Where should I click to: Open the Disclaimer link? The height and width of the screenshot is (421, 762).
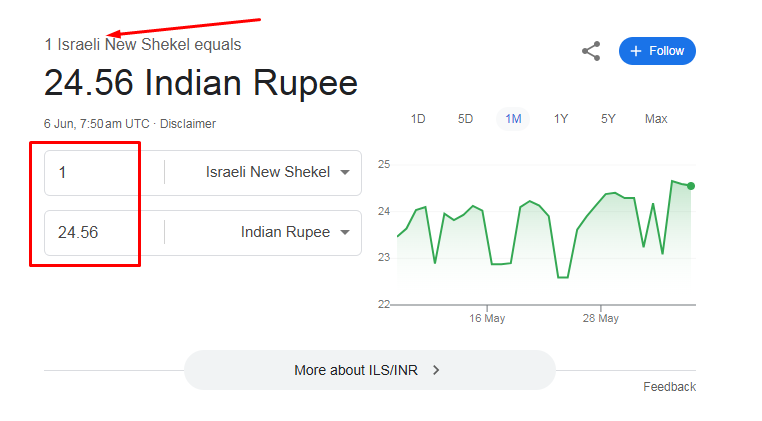188,124
